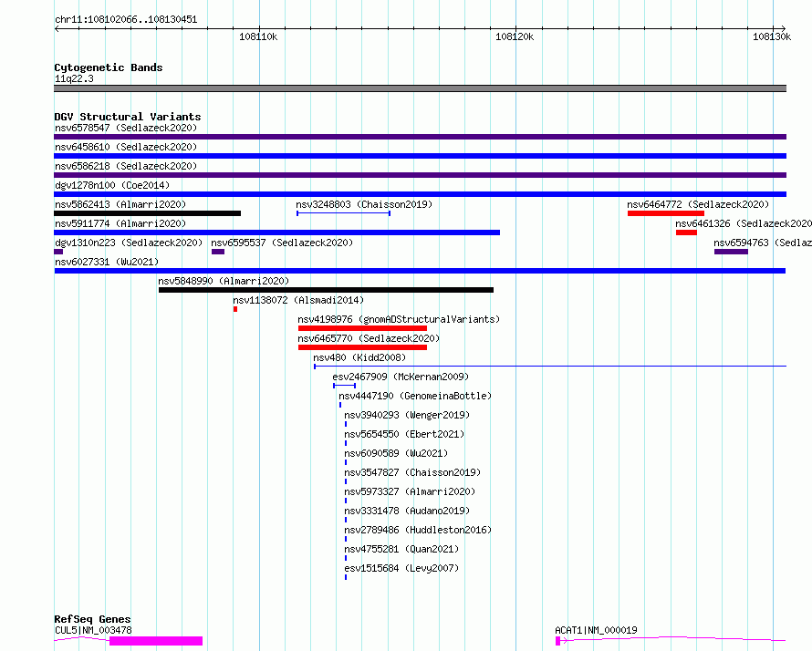Click the thin blue line under nsv480
Image resolution: width=812 pixels, height=651 pixels.
550,367
